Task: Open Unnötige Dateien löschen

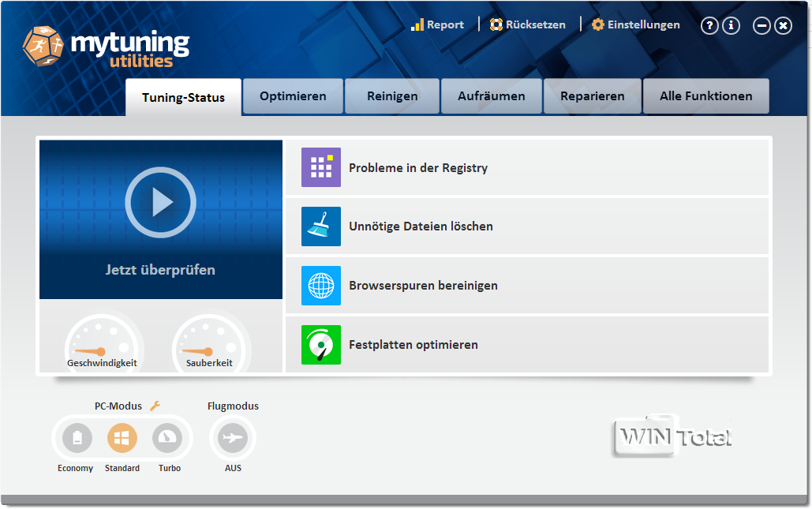Action: pyautogui.click(x=526, y=226)
